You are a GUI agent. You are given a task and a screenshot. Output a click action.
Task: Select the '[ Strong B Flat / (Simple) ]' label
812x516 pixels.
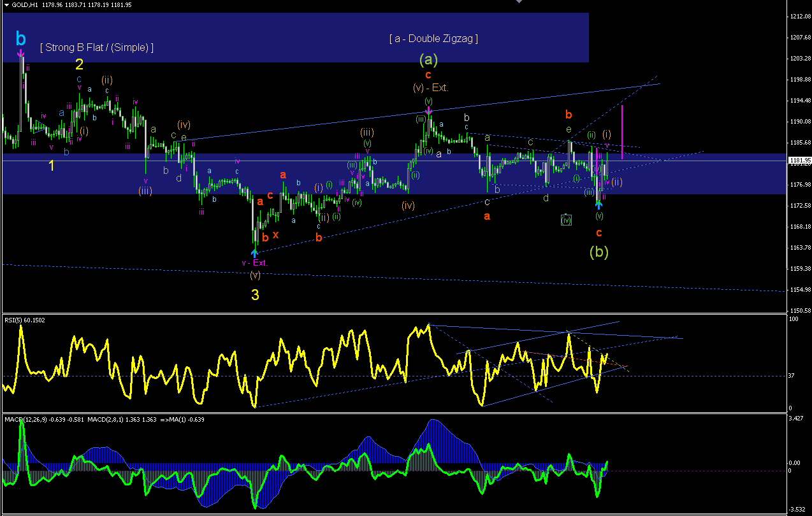click(96, 48)
